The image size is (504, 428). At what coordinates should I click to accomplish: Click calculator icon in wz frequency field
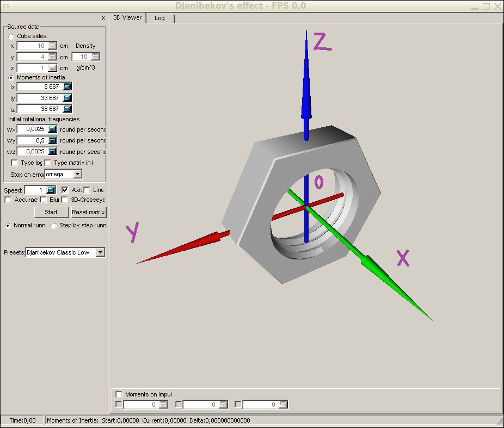point(53,151)
